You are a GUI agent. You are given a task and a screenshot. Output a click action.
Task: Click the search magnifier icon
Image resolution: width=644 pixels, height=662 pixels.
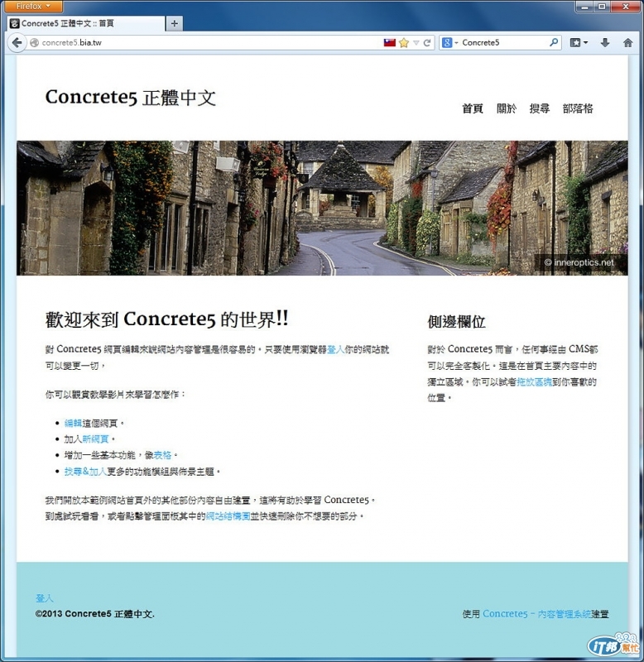pos(554,42)
